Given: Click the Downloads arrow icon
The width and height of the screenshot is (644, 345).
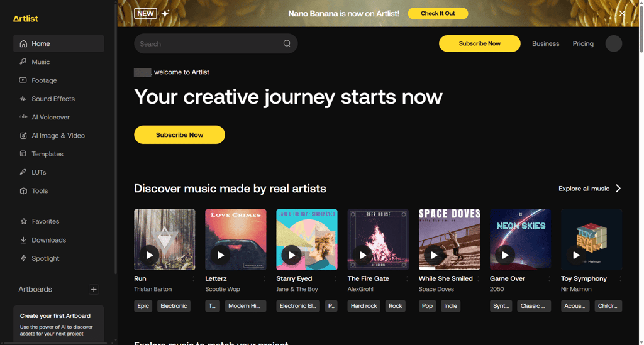Looking at the screenshot, I should (x=23, y=240).
